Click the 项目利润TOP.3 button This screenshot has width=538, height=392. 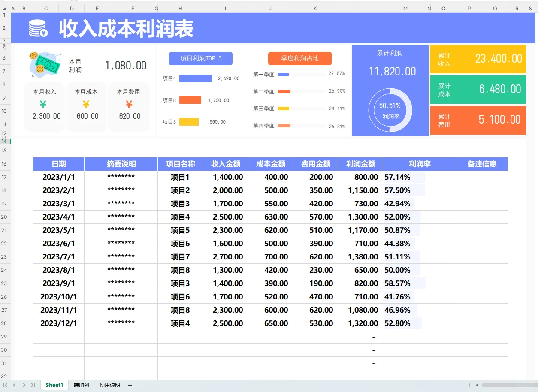pyautogui.click(x=200, y=58)
